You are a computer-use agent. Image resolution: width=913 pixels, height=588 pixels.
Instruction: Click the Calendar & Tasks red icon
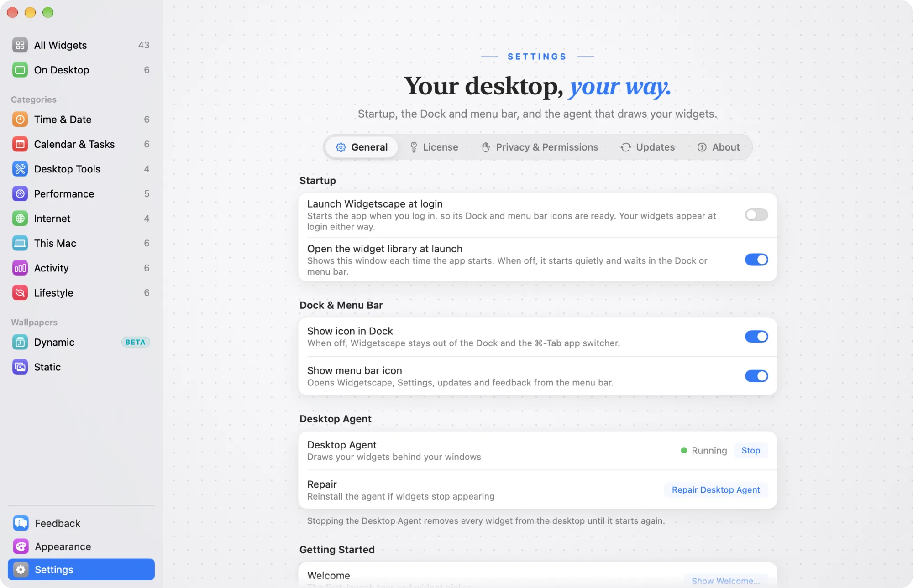click(x=20, y=144)
